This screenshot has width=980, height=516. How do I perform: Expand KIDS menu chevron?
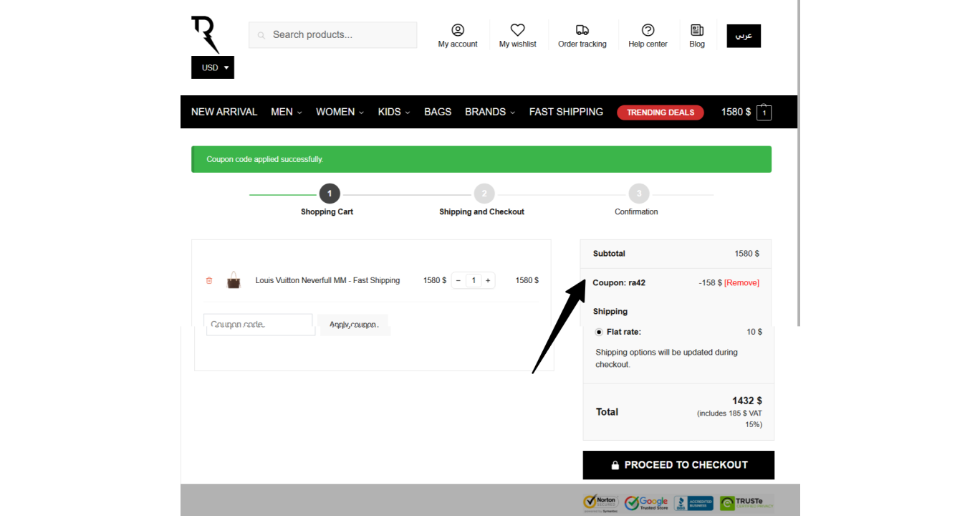(x=407, y=113)
